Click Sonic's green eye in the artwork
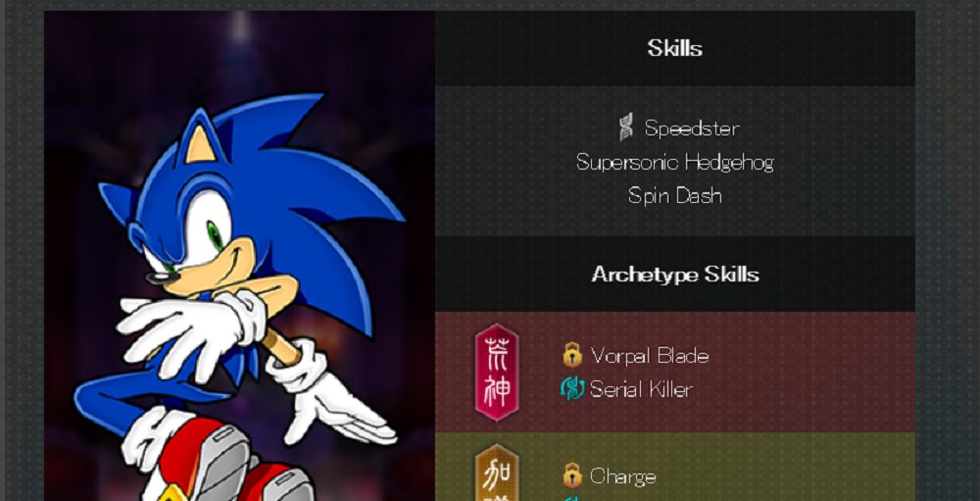 [215, 235]
